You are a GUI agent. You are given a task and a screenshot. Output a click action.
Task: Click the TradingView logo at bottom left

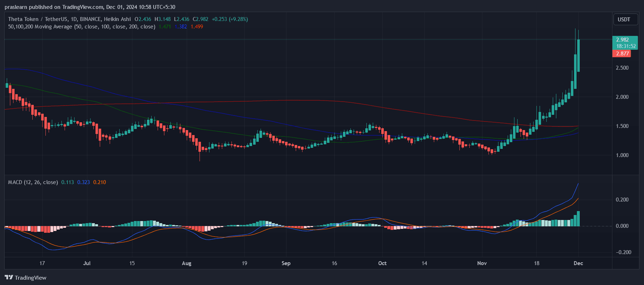click(x=26, y=278)
